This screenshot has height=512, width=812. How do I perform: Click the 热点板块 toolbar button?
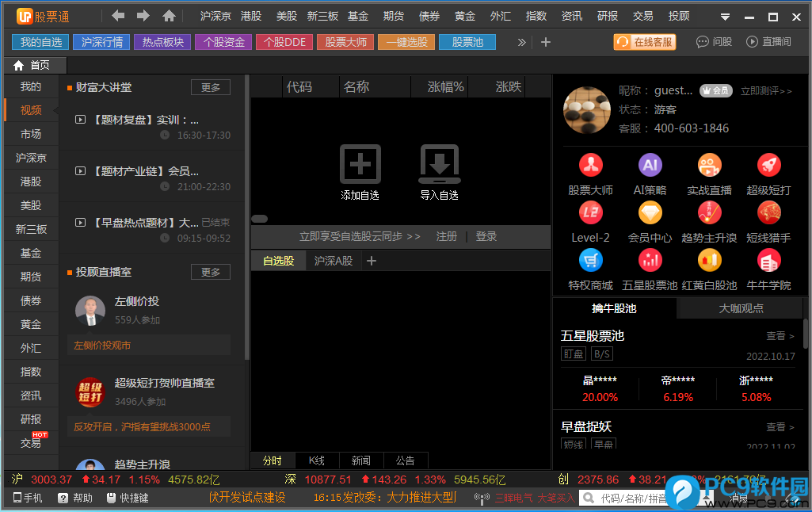162,42
